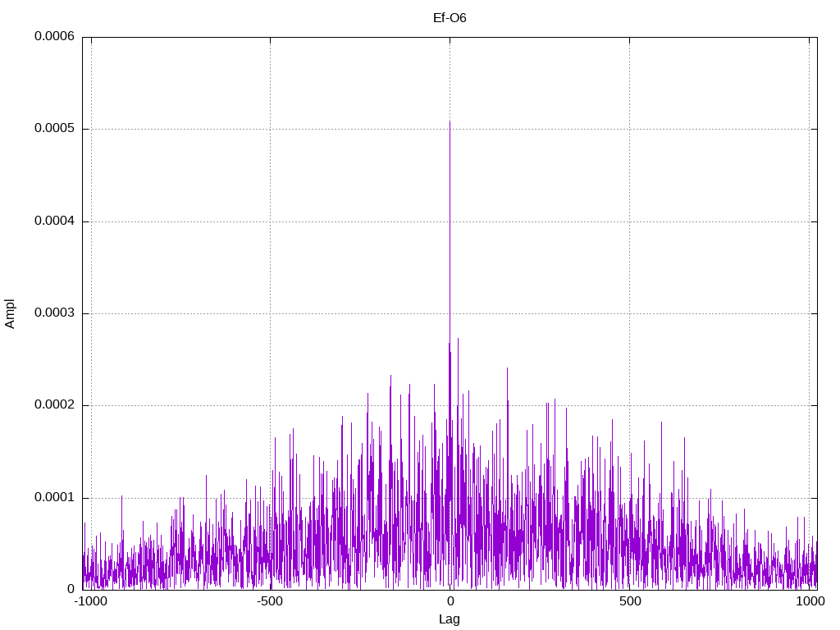Click y-axis tick label 0.0002

(55, 405)
